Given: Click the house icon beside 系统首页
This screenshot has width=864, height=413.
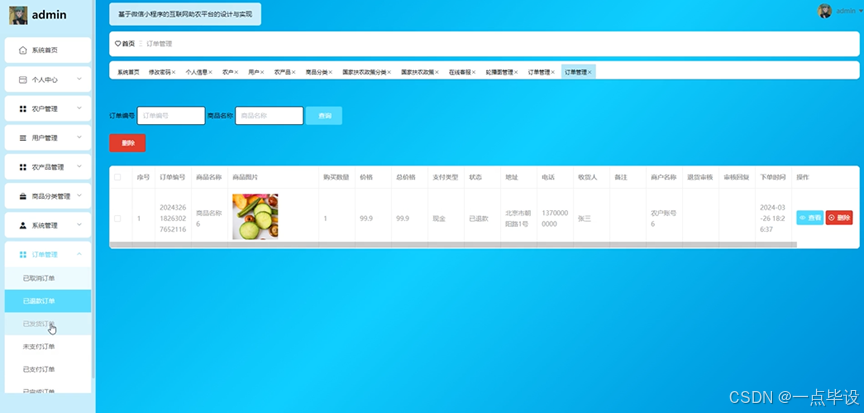Looking at the screenshot, I should coord(23,50).
